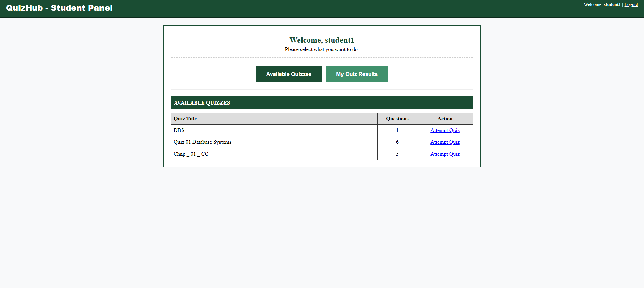
Task: Attempt the Chap _ 01 _ CC quiz
Action: [x=445, y=154]
